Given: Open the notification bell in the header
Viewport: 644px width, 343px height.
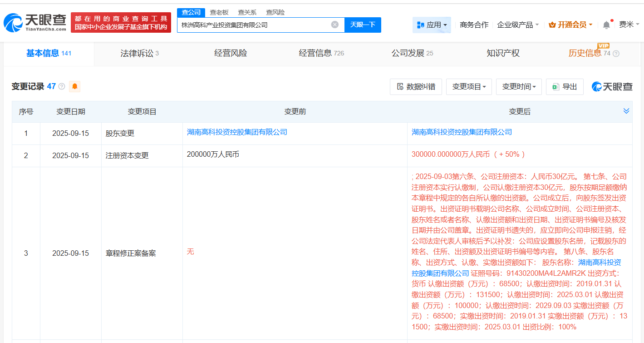Looking at the screenshot, I should pyautogui.click(x=606, y=25).
